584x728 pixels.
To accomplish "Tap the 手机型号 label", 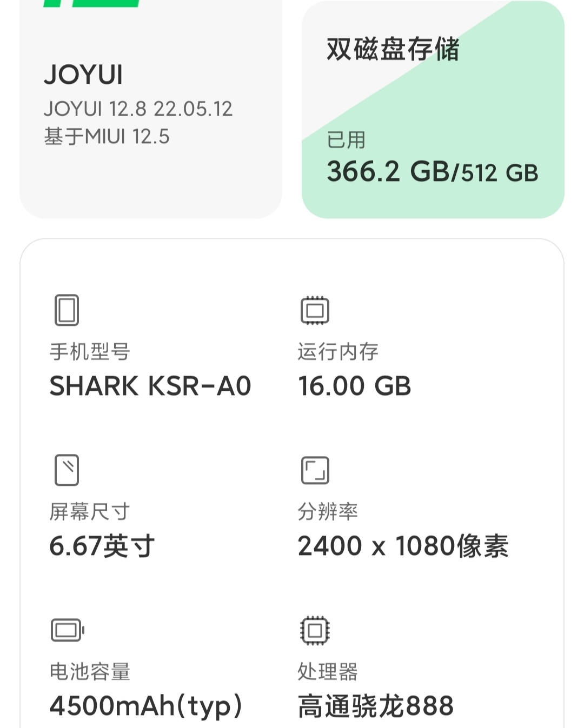I will (x=90, y=352).
